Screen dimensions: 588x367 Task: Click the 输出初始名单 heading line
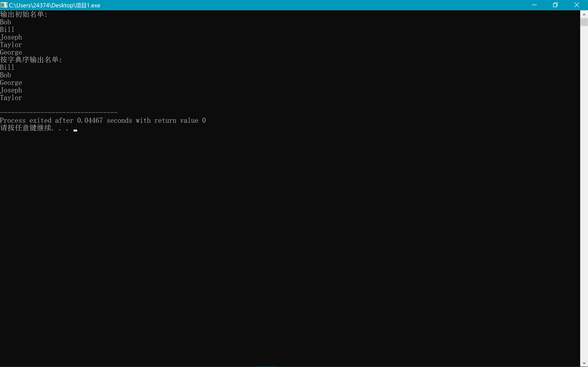24,14
